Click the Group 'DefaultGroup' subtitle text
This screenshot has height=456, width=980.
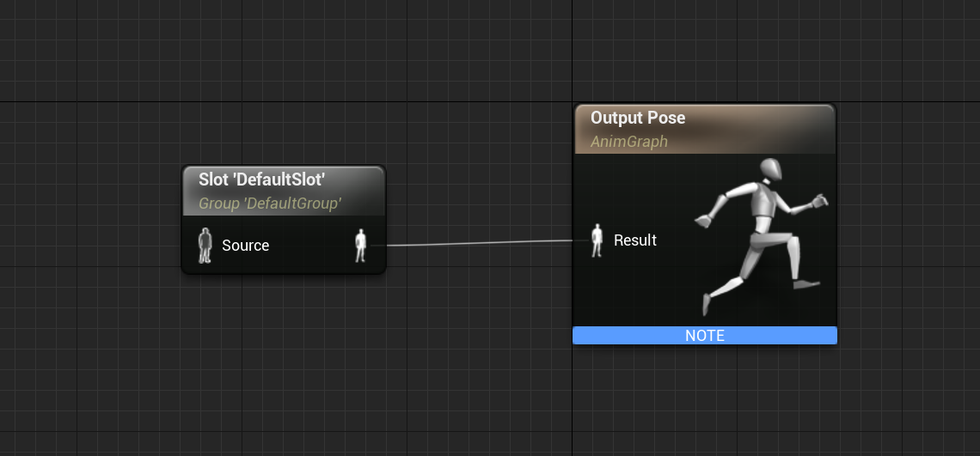(x=270, y=204)
